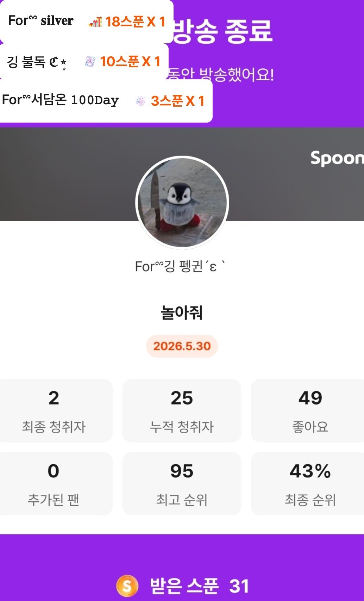Select the 최종 청취자 stat card
The image size is (364, 601).
[55, 411]
